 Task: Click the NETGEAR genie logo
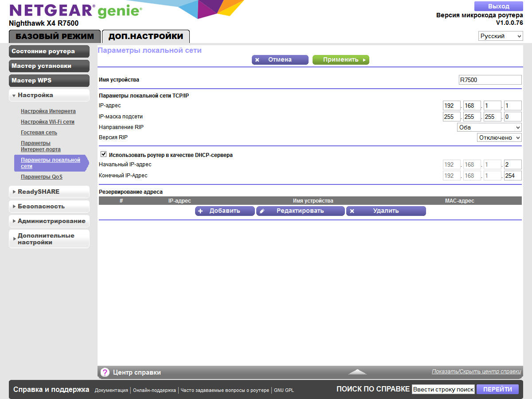(76, 10)
